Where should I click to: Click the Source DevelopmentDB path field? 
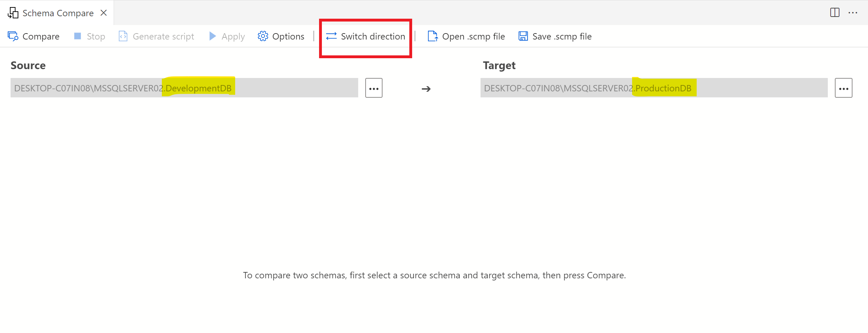click(184, 88)
